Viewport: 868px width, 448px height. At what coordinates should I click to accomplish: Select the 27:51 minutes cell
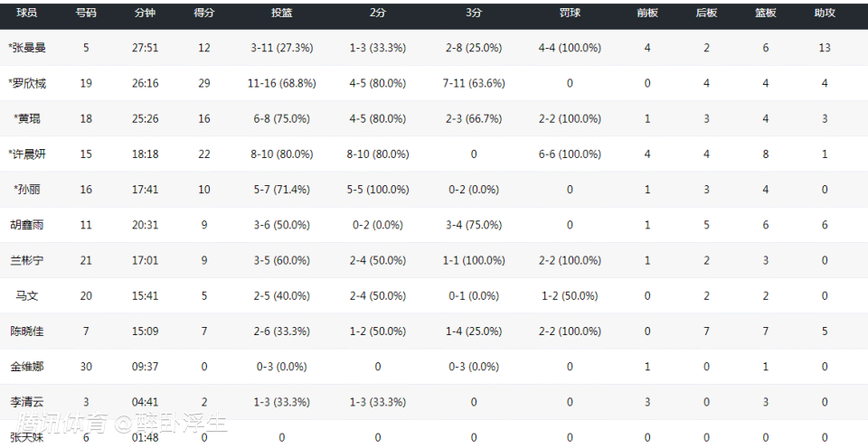pyautogui.click(x=145, y=48)
